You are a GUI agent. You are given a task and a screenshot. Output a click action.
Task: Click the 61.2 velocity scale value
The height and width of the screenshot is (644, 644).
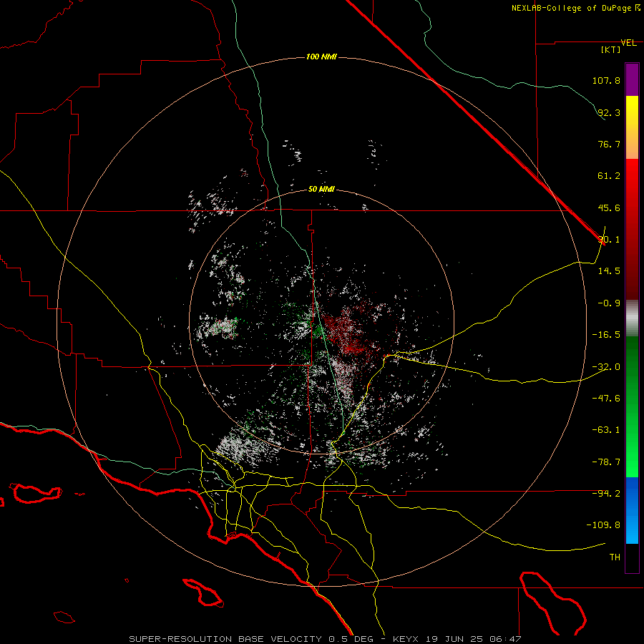coord(609,176)
